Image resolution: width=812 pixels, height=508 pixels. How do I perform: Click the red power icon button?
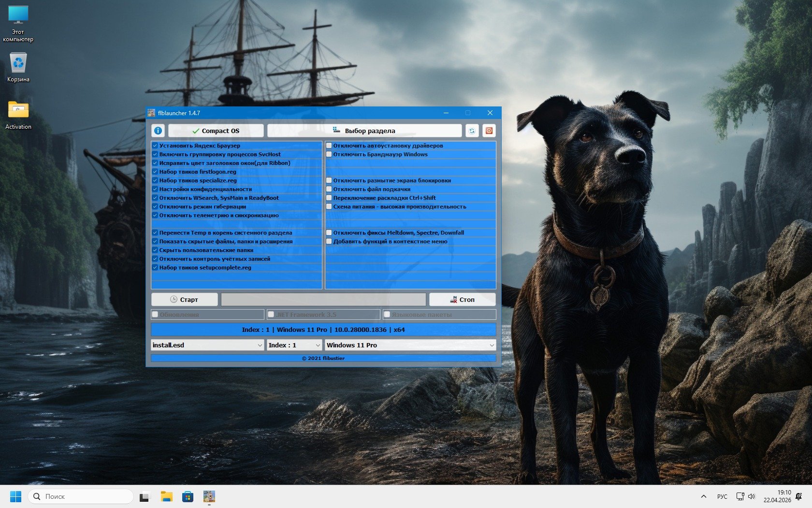click(x=489, y=131)
